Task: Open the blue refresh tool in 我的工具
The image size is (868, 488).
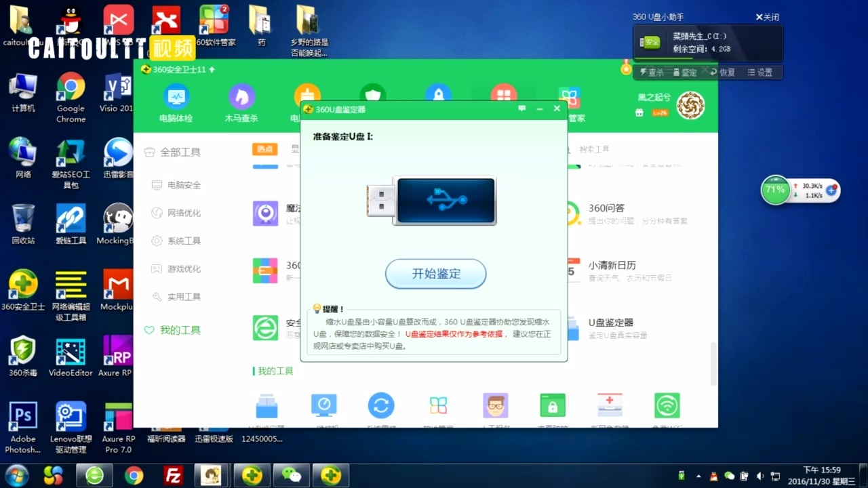Action: 381,406
